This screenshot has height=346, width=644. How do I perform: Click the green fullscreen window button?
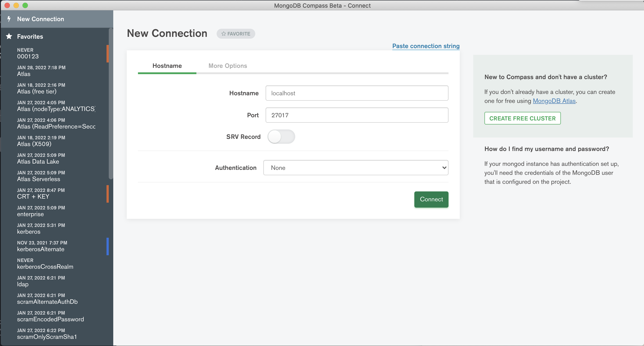point(25,5)
